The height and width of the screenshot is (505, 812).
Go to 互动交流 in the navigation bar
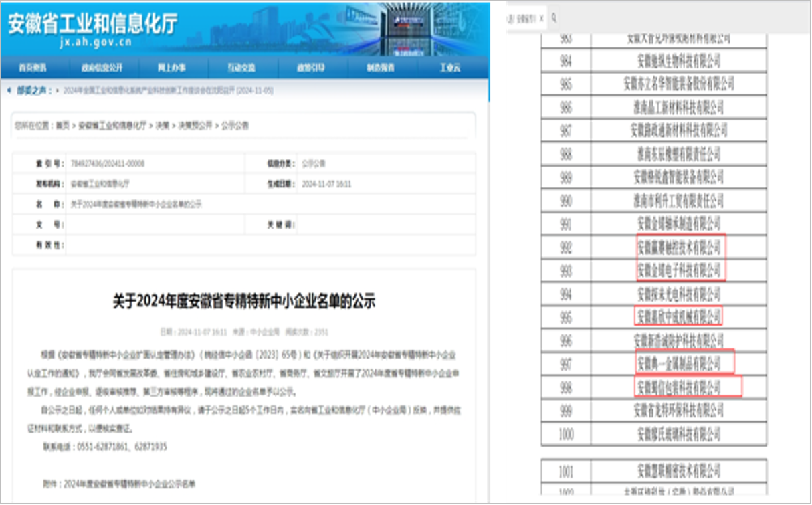tap(241, 68)
